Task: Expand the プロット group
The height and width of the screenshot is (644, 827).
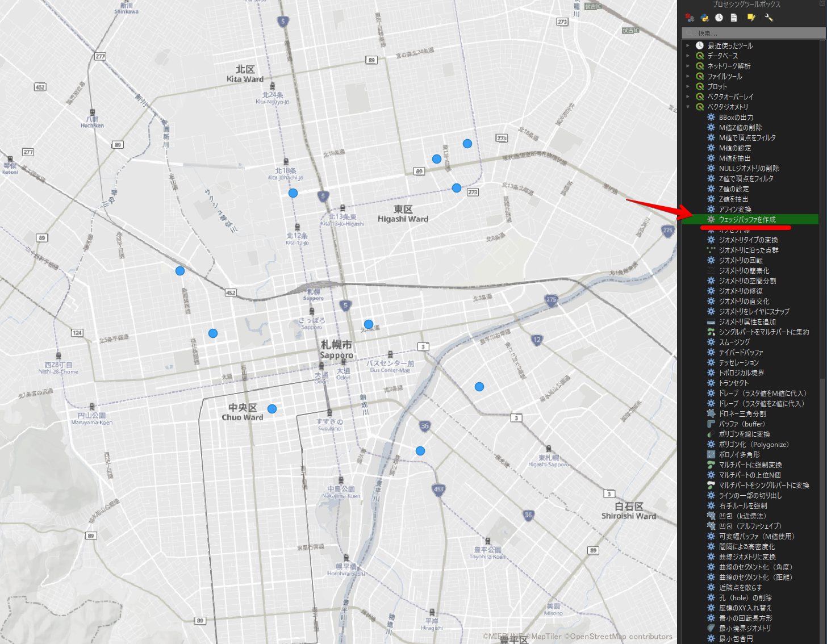Action: point(688,86)
